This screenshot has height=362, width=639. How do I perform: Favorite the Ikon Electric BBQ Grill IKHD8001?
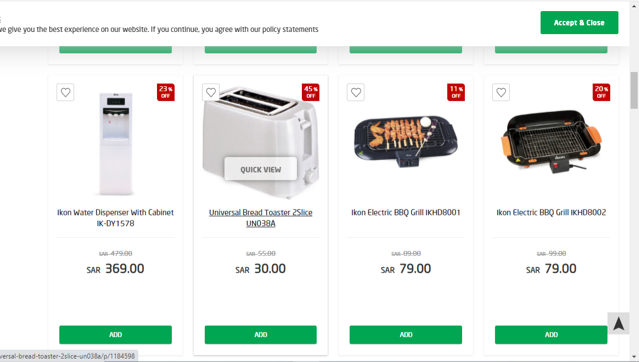tap(356, 93)
